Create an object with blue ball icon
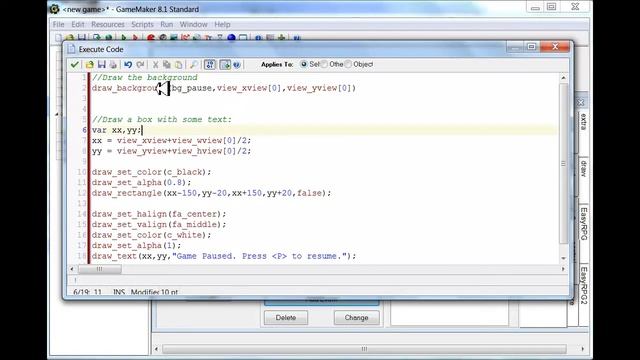This screenshot has width=640, height=360. point(231,38)
